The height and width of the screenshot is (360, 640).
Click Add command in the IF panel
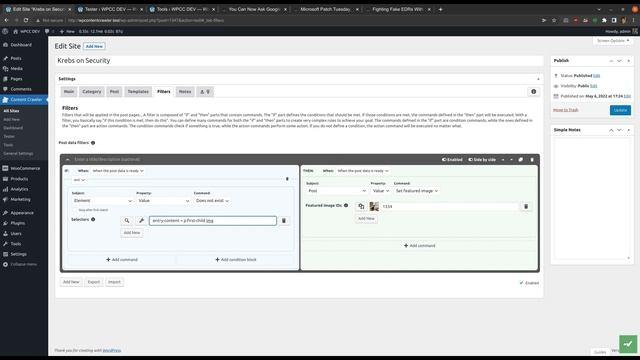(x=122, y=260)
